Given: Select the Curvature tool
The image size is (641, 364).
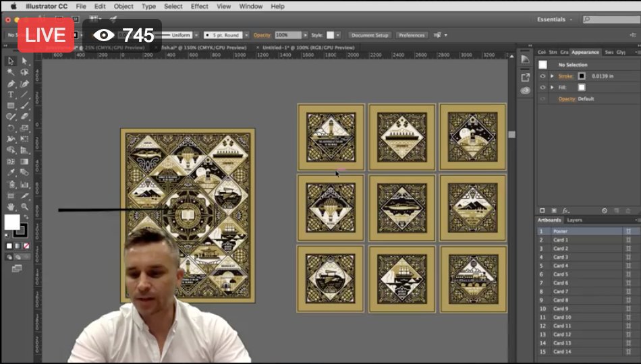Looking at the screenshot, I should [24, 84].
